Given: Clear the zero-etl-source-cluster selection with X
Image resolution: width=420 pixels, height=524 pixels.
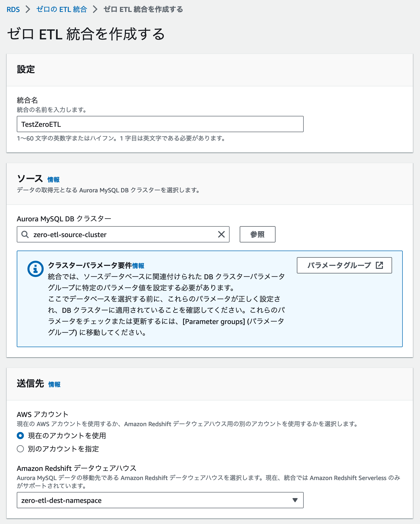Looking at the screenshot, I should (x=221, y=234).
